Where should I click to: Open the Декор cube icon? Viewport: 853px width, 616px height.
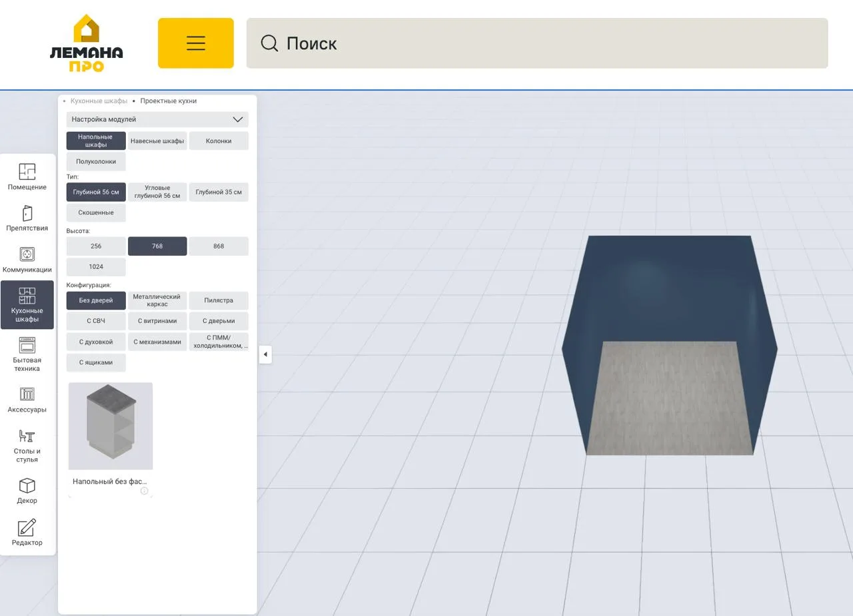click(x=27, y=490)
